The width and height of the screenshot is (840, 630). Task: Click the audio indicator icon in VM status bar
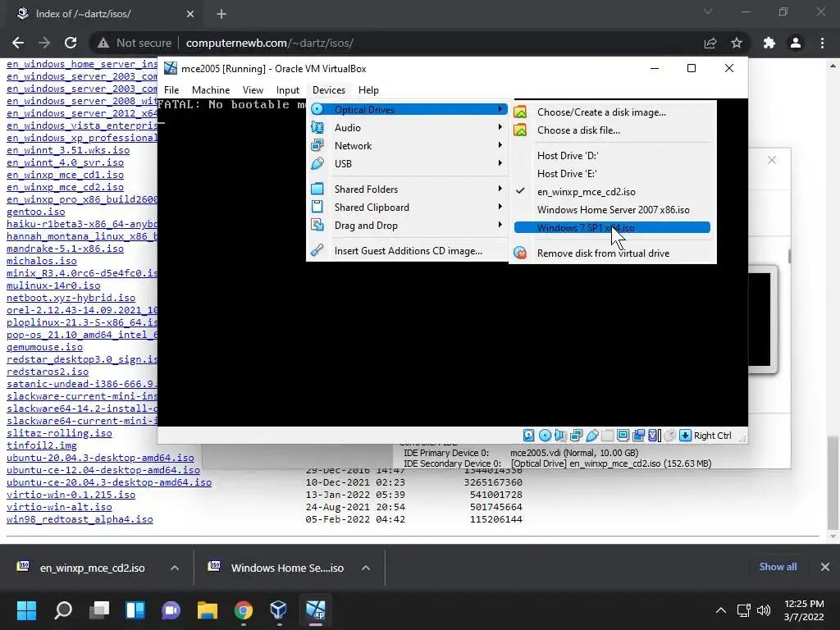[560, 436]
